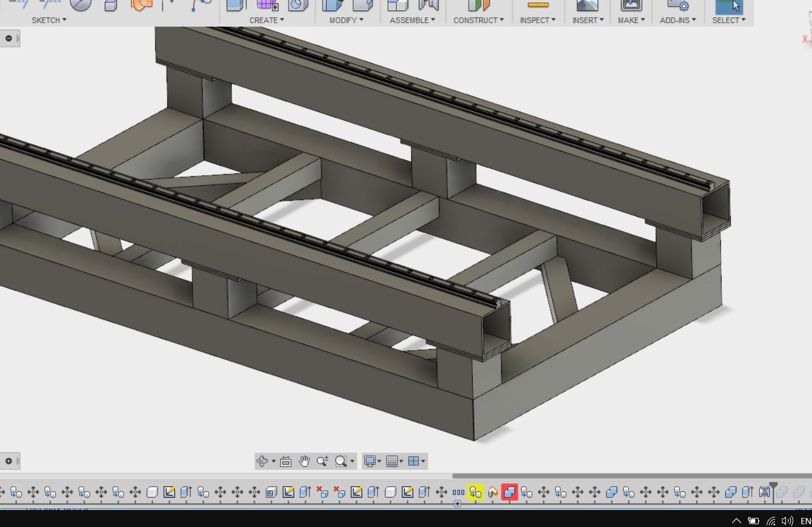Click the Look At camera icon

286,461
